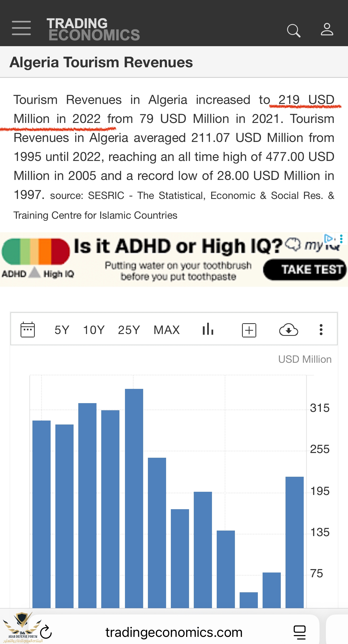
Task: Open the hamburger navigation menu
Action: coord(21,28)
